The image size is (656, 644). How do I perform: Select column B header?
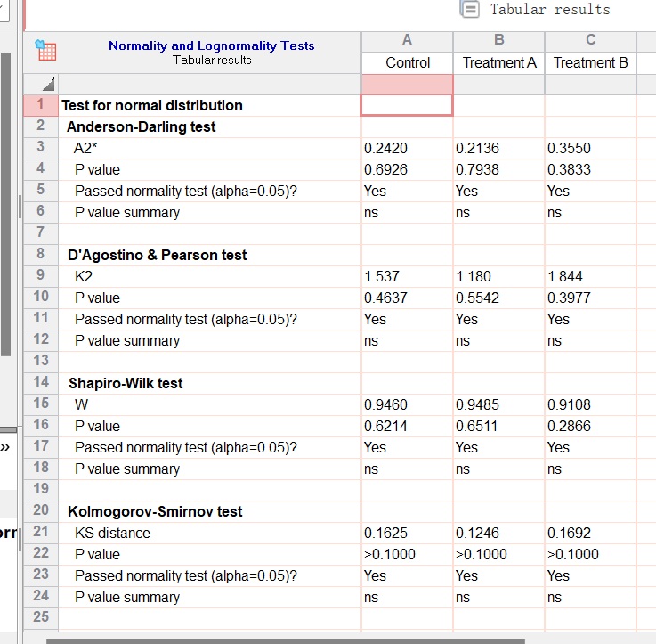click(x=498, y=40)
